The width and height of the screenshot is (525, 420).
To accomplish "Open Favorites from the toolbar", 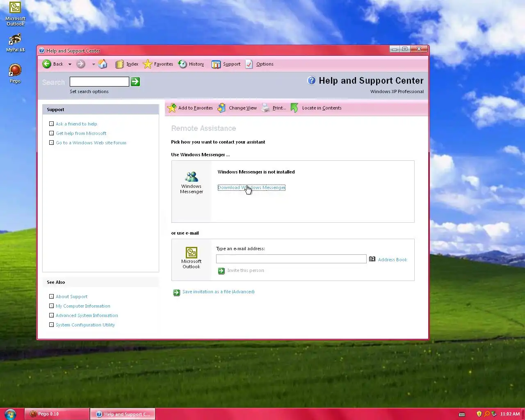I will tap(158, 64).
